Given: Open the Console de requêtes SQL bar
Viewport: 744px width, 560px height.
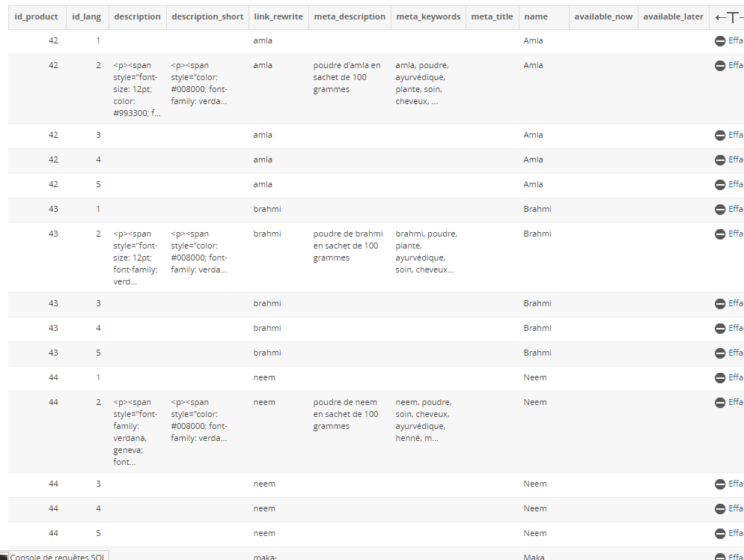Looking at the screenshot, I should click(x=55, y=556).
